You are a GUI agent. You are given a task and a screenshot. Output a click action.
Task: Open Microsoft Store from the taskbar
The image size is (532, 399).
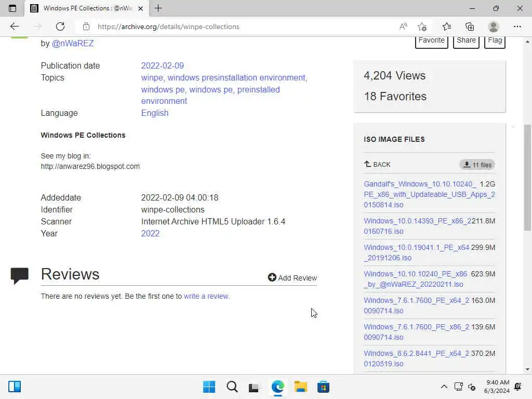click(323, 387)
